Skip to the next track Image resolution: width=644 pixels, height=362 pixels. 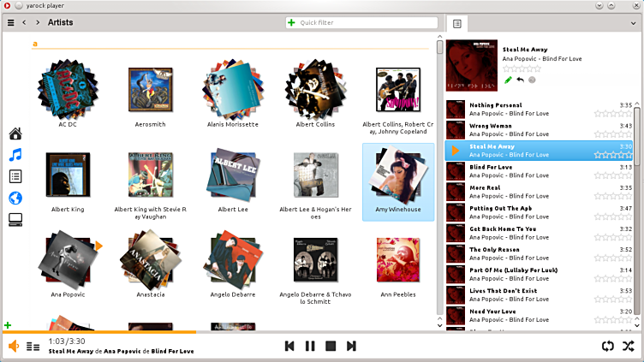pyautogui.click(x=351, y=346)
